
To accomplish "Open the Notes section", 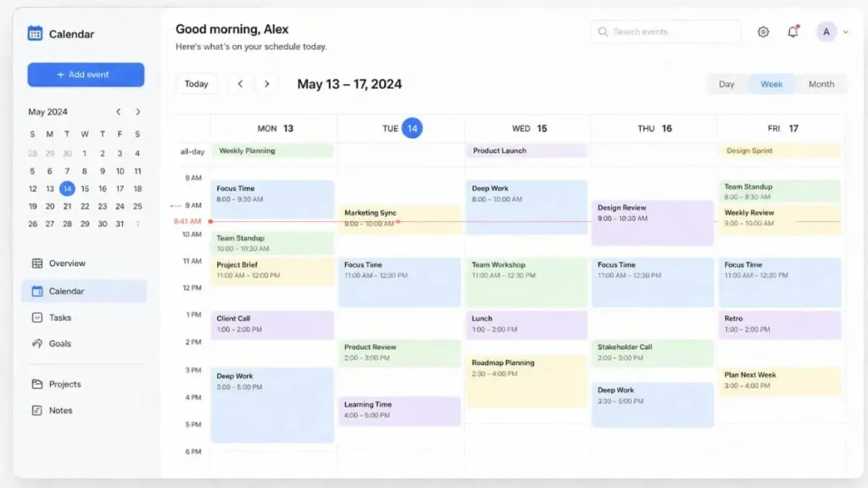I will 60,411.
